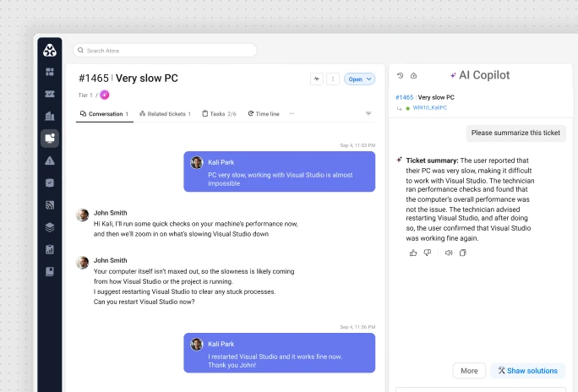Click the 'Sep 4, 11:03 PM' timestamp
This screenshot has width=578, height=392.
357,145
